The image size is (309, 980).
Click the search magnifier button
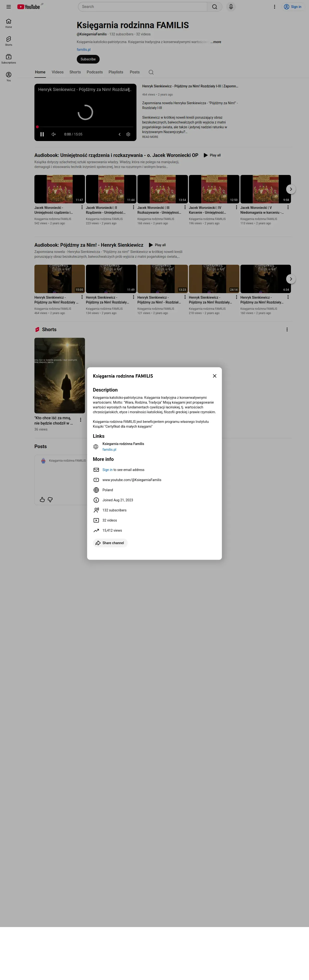click(x=215, y=7)
